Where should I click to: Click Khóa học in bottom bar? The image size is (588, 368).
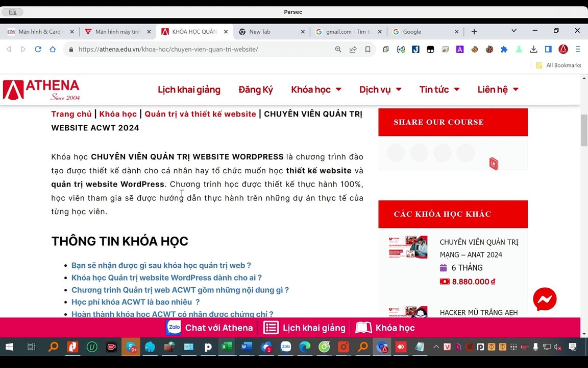(385, 328)
